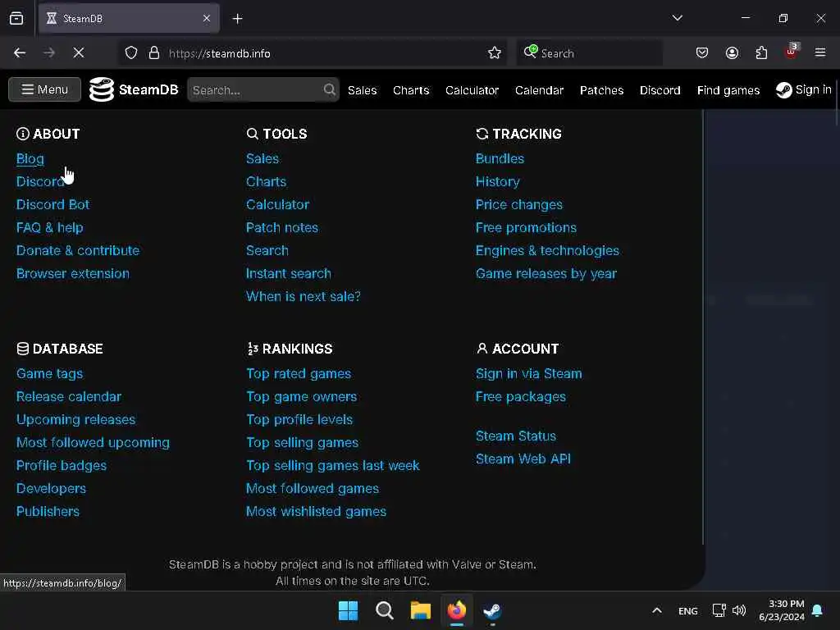
Task: Open Price changes link
Action: click(x=519, y=204)
